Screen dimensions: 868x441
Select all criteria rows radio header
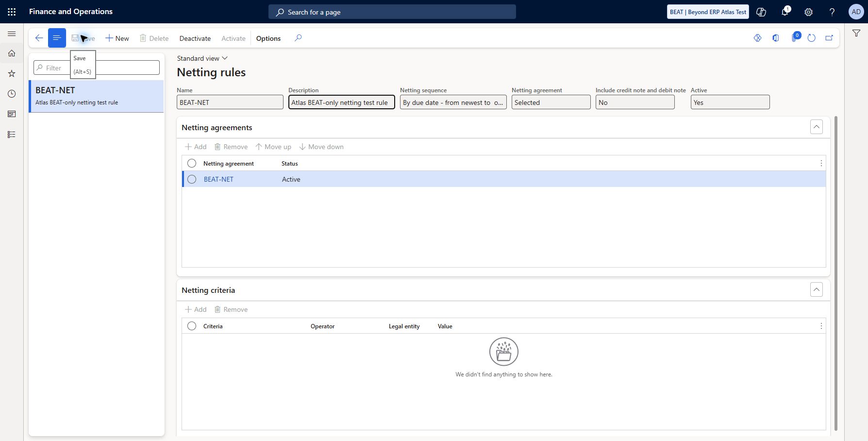(x=192, y=326)
